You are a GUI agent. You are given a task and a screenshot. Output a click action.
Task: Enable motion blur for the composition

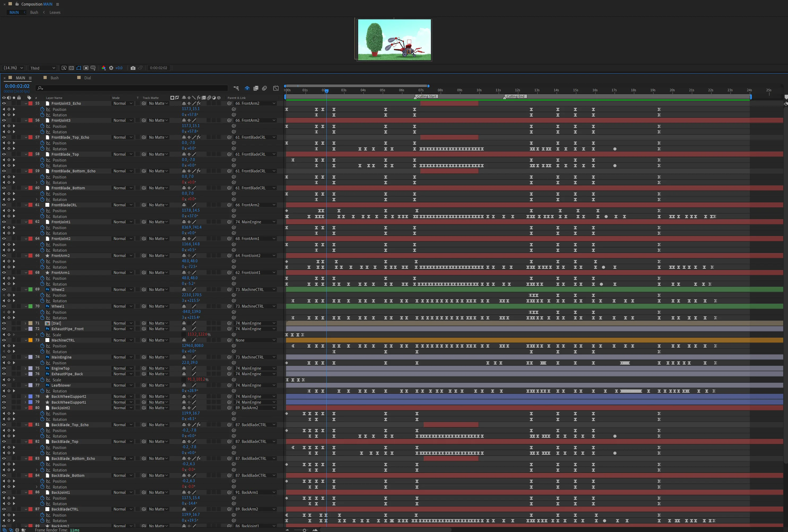click(x=265, y=88)
